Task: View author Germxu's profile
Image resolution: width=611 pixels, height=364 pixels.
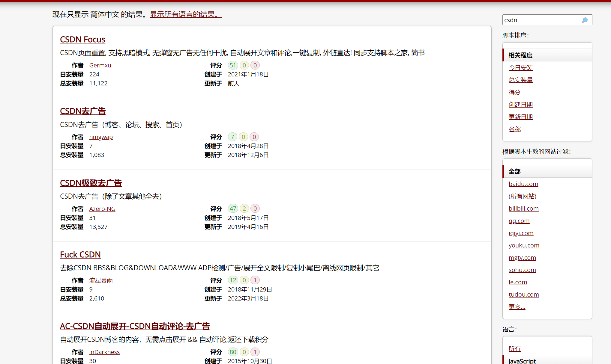Action: (100, 65)
